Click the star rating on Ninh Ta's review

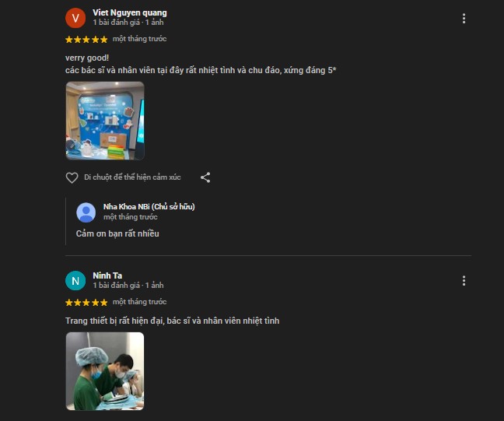[x=86, y=302]
